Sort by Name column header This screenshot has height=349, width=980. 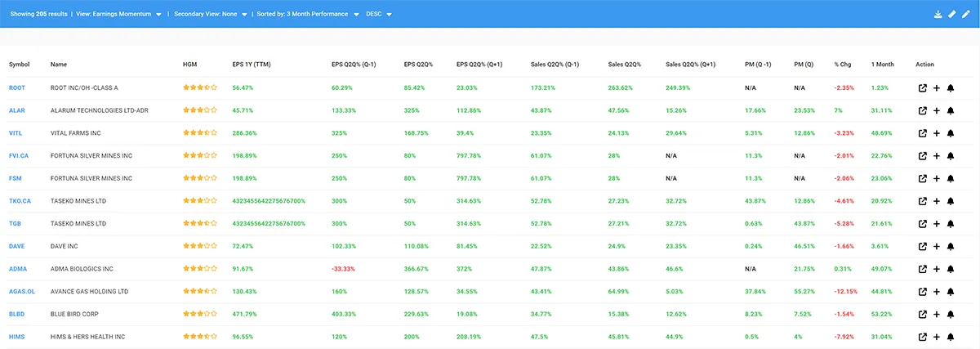59,65
